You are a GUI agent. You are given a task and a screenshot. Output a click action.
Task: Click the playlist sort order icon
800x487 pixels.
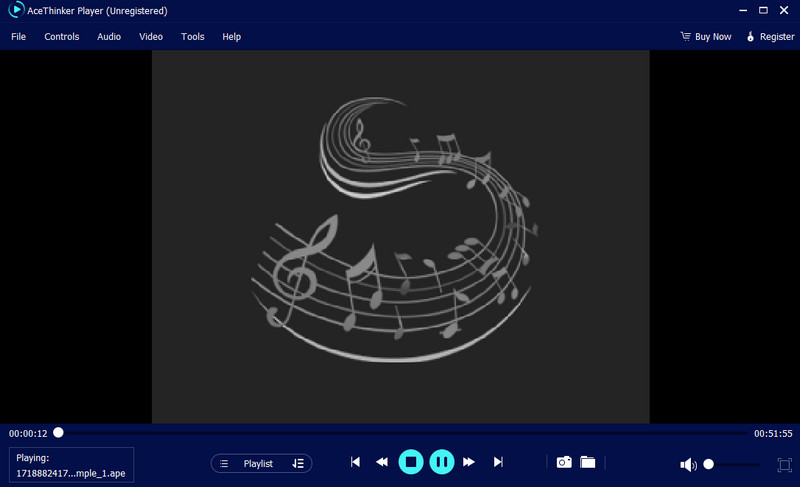pyautogui.click(x=298, y=464)
